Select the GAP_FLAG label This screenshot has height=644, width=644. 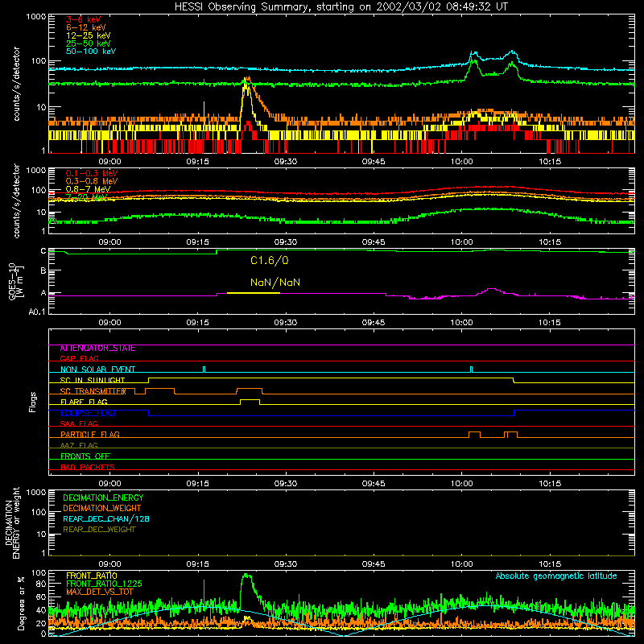[x=79, y=358]
